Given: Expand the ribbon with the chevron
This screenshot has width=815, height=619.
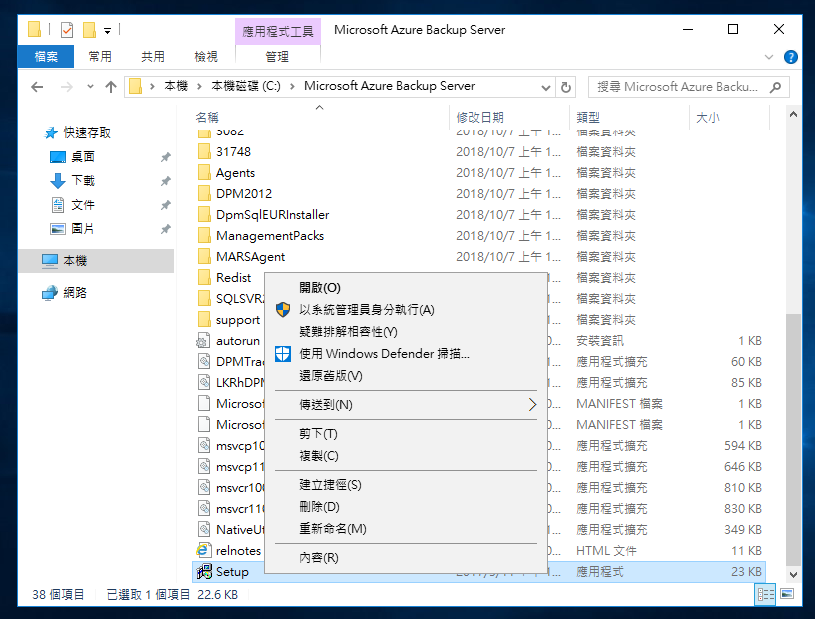Looking at the screenshot, I should point(769,57).
